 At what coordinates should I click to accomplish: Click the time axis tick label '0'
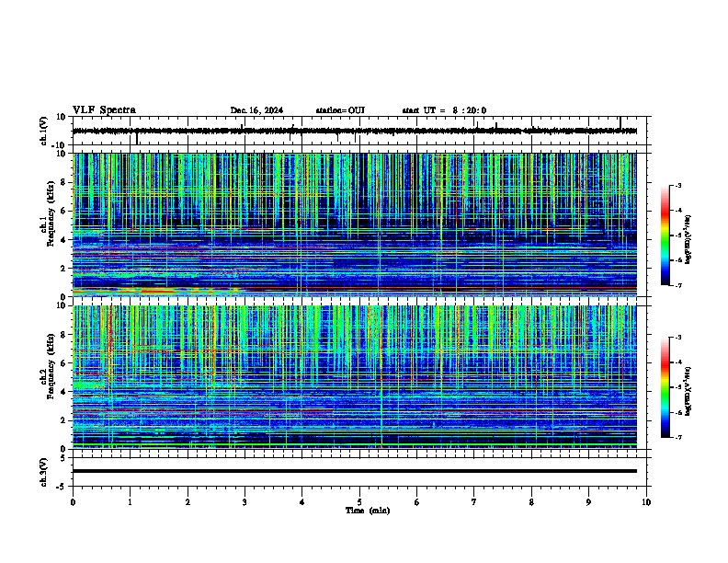(73, 502)
